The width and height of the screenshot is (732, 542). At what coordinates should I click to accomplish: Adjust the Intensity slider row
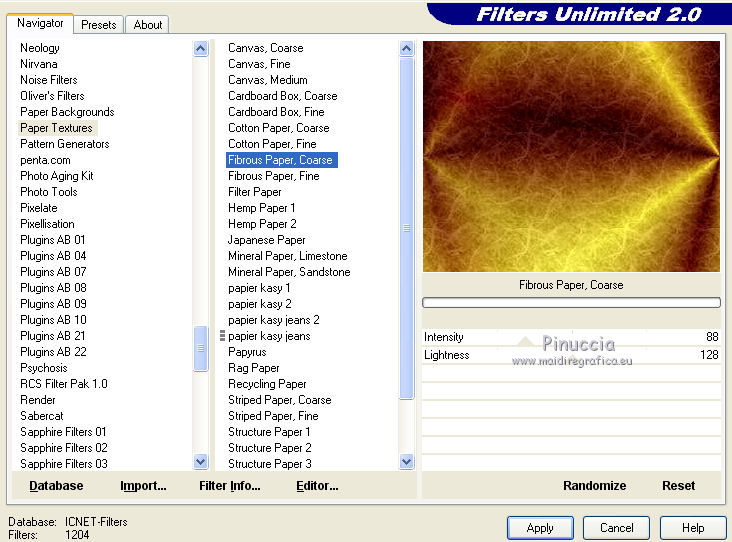[571, 337]
